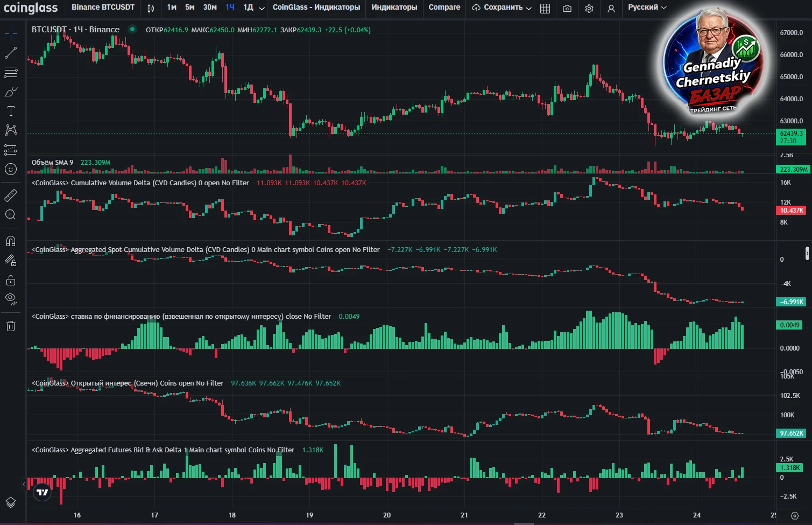
Task: Open the grid layout selector
Action: [x=545, y=8]
